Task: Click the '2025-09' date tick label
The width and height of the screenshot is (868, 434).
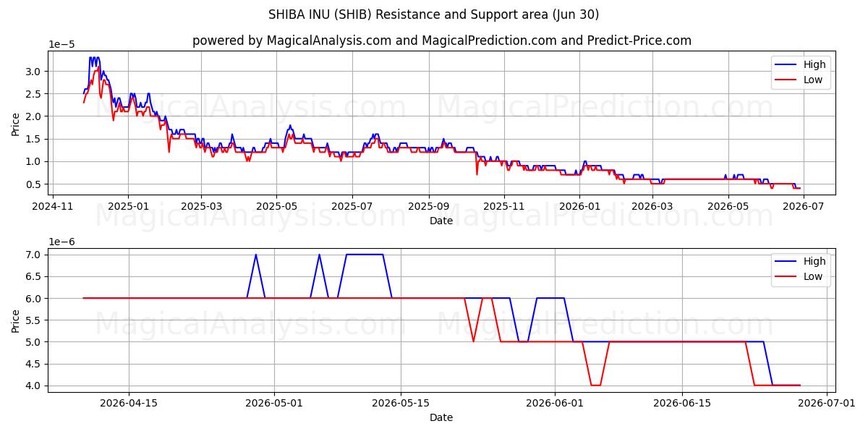Action: 428,207
